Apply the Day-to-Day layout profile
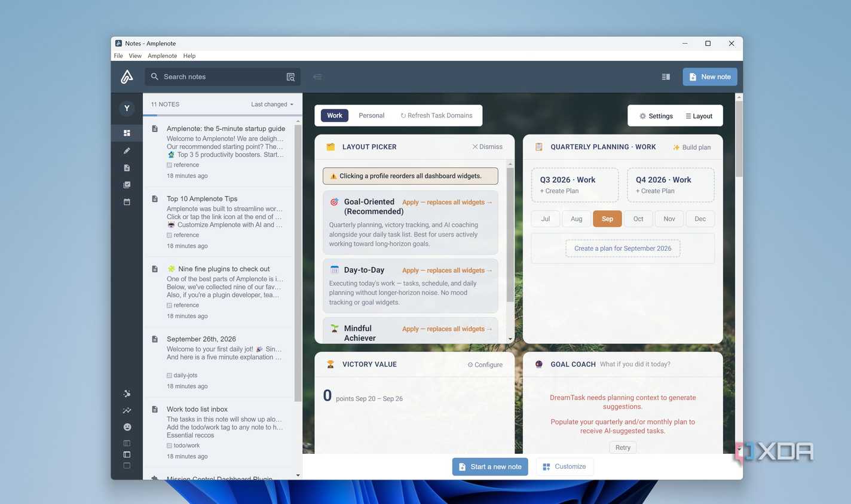The height and width of the screenshot is (504, 851). coord(447,271)
